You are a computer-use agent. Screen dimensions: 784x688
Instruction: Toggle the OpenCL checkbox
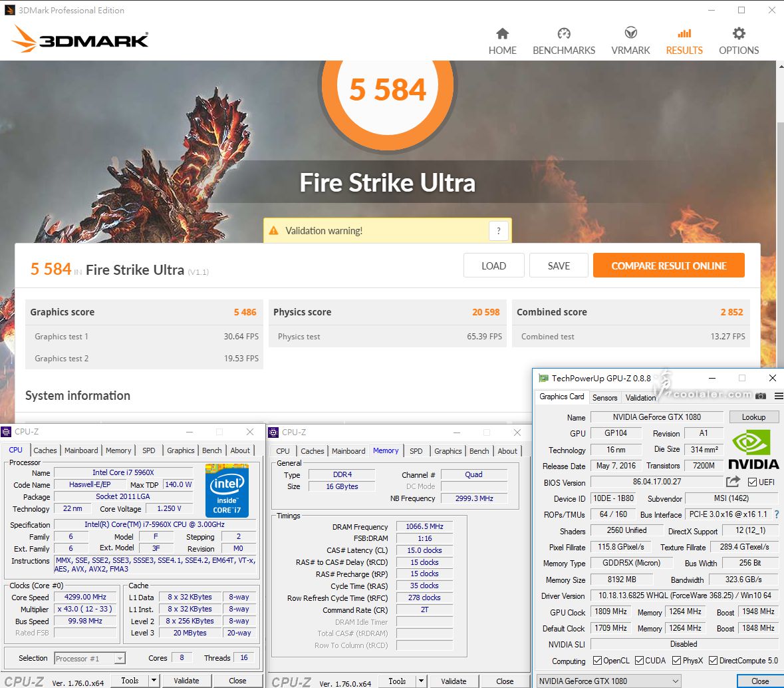pos(597,661)
